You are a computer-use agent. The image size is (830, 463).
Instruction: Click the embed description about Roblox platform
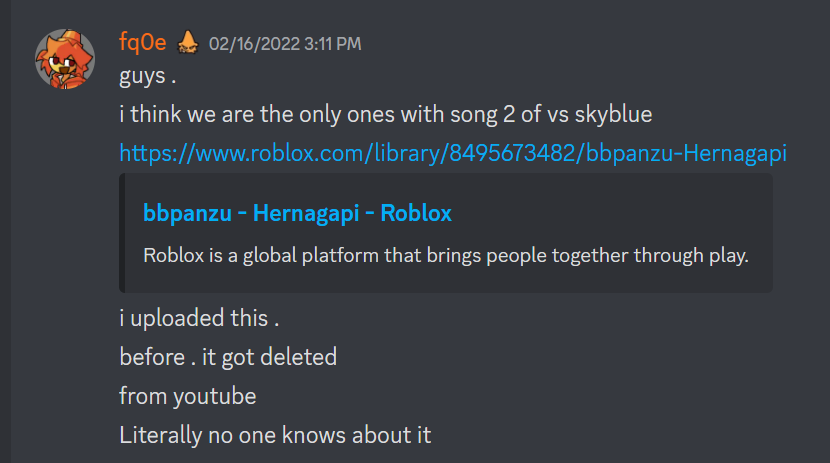446,254
